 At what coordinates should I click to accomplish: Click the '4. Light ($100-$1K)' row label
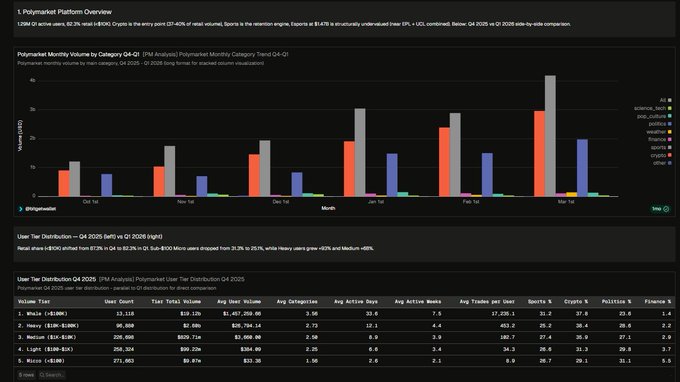tap(46, 349)
